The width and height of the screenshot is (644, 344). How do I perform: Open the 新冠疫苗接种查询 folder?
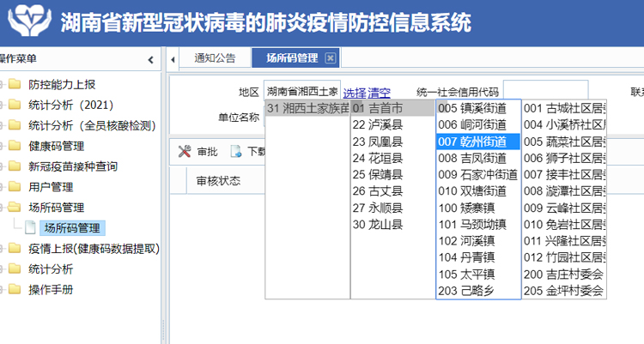tap(73, 166)
